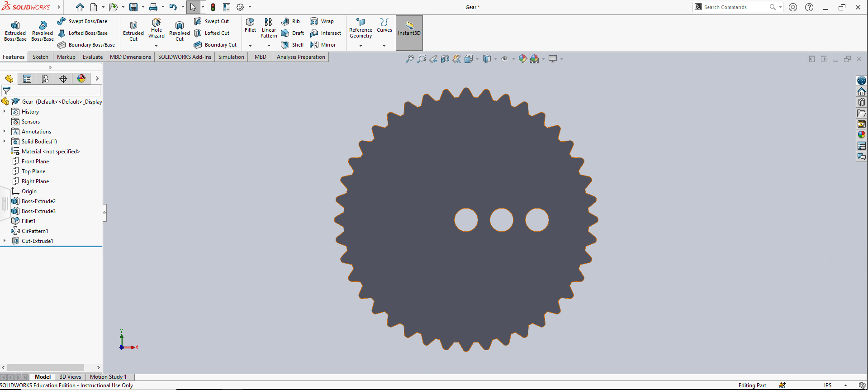Viewport: 868px width, 390px height.
Task: Click the Mirror feature icon
Action: click(314, 45)
